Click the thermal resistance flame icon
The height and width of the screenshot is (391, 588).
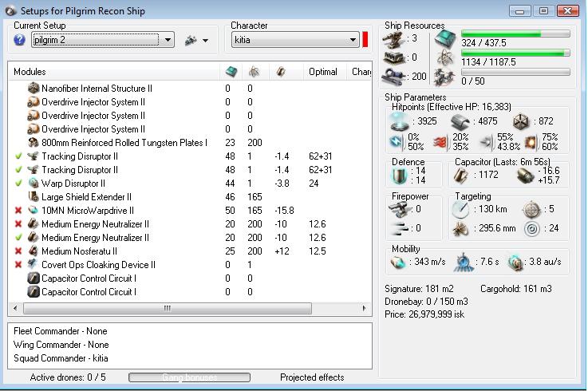pyautogui.click(x=441, y=142)
